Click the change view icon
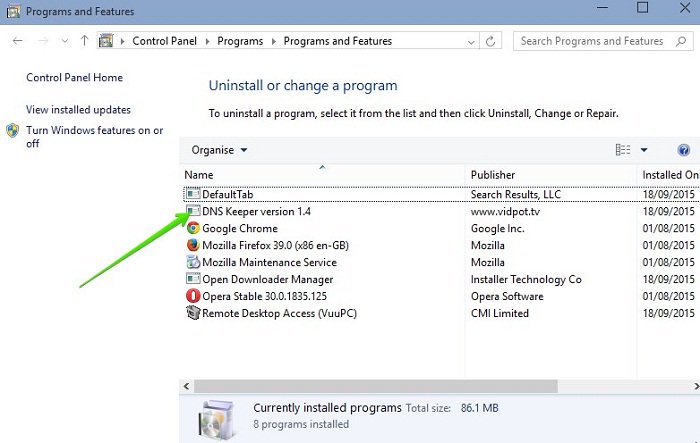This screenshot has height=443, width=700. pos(623,150)
